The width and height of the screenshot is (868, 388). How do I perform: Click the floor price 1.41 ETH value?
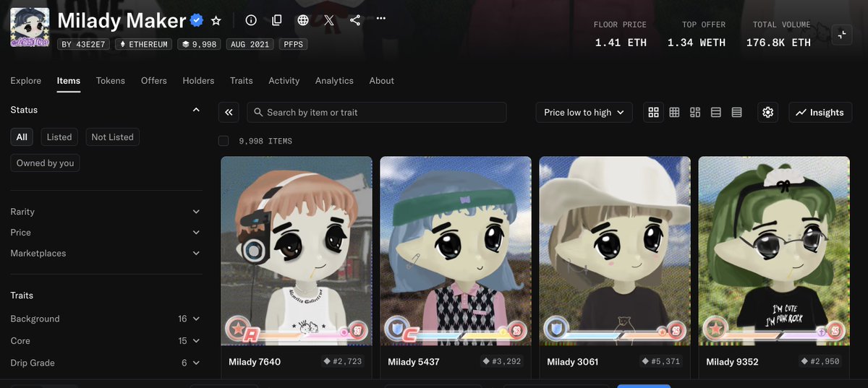621,43
